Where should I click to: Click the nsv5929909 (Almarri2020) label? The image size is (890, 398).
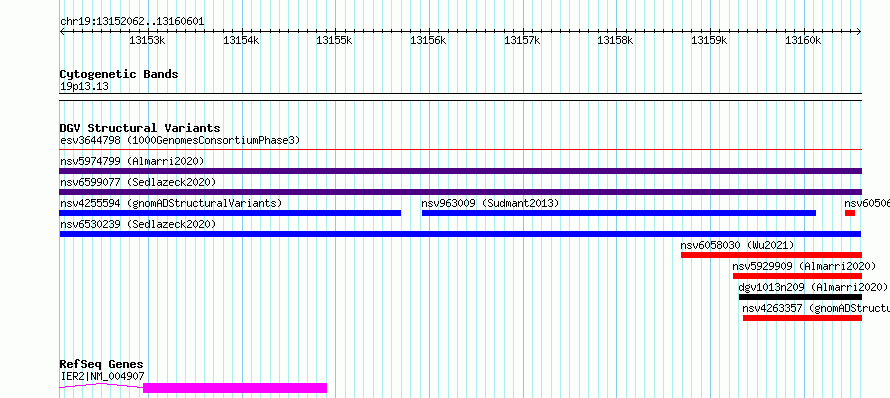[x=805, y=266]
